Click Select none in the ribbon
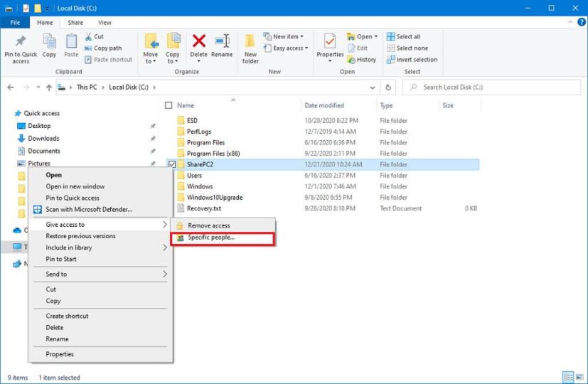 click(x=407, y=48)
